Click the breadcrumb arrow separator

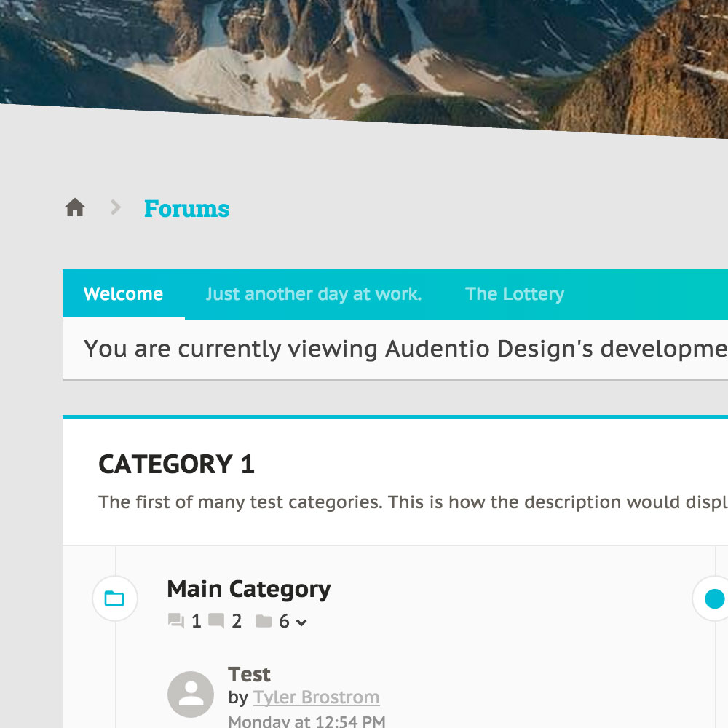click(x=115, y=208)
